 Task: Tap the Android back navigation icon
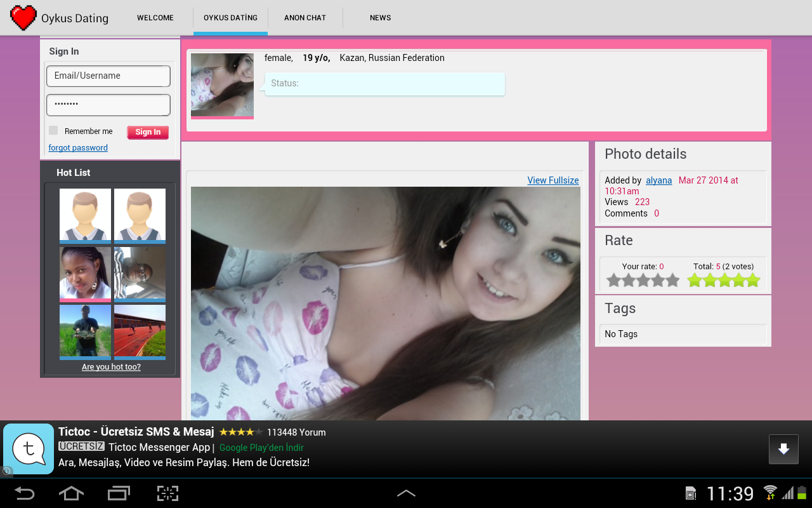pyautogui.click(x=24, y=493)
